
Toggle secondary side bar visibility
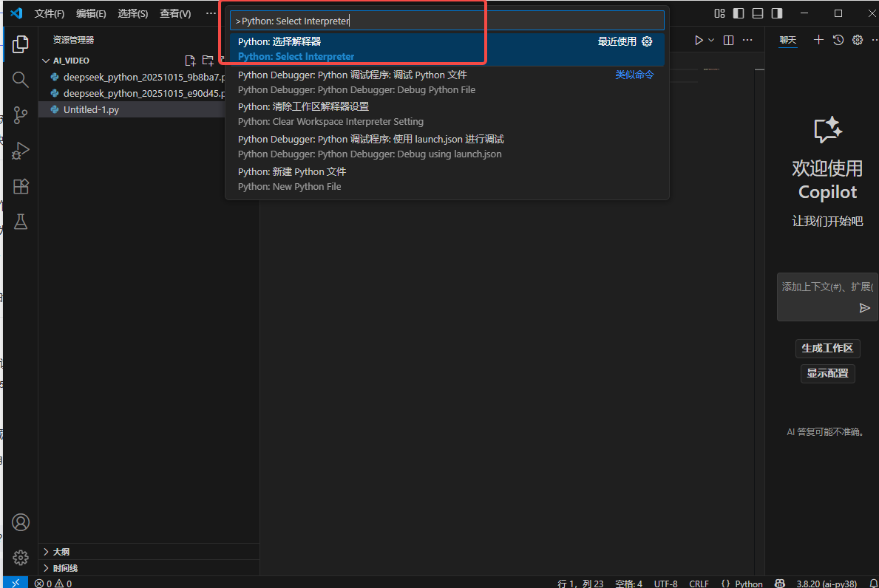tap(777, 13)
